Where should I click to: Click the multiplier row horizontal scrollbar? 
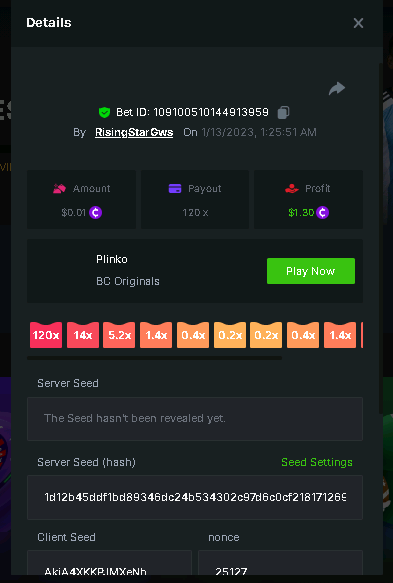pos(154,358)
